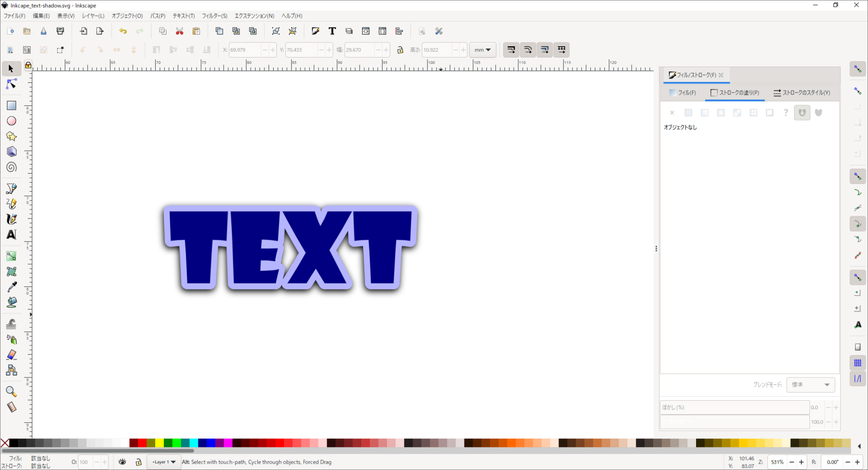Screen dimensions: 868x470
Task: Open the blend mode dropdown
Action: click(x=810, y=385)
